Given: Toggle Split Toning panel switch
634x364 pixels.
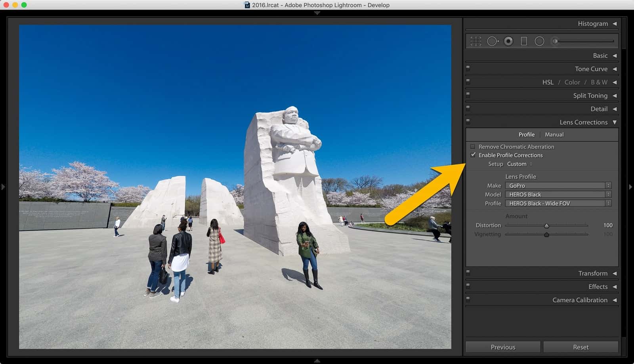Looking at the screenshot, I should [468, 94].
